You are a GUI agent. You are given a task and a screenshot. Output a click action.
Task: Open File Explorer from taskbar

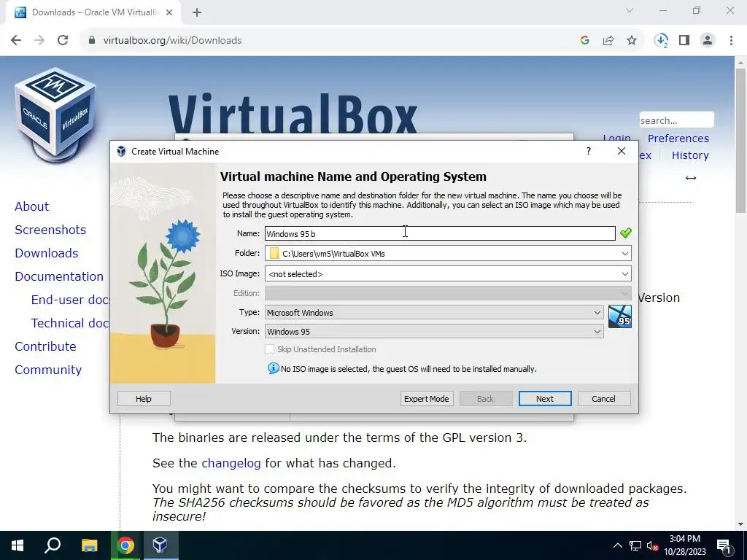click(89, 545)
